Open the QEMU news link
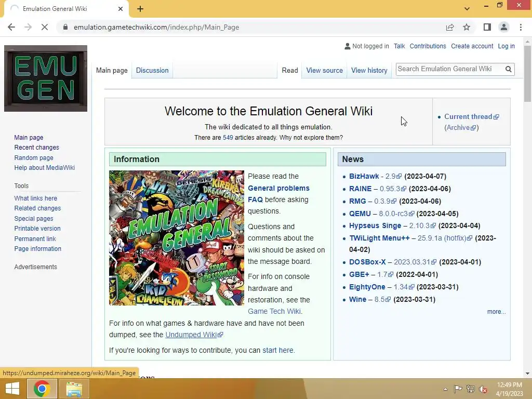The image size is (532, 399). pyautogui.click(x=360, y=214)
